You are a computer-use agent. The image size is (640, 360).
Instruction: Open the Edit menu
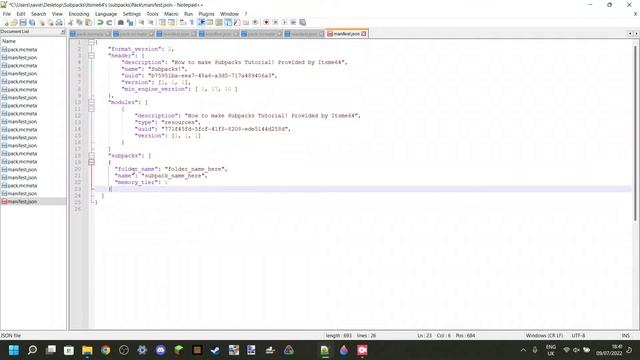(x=21, y=14)
